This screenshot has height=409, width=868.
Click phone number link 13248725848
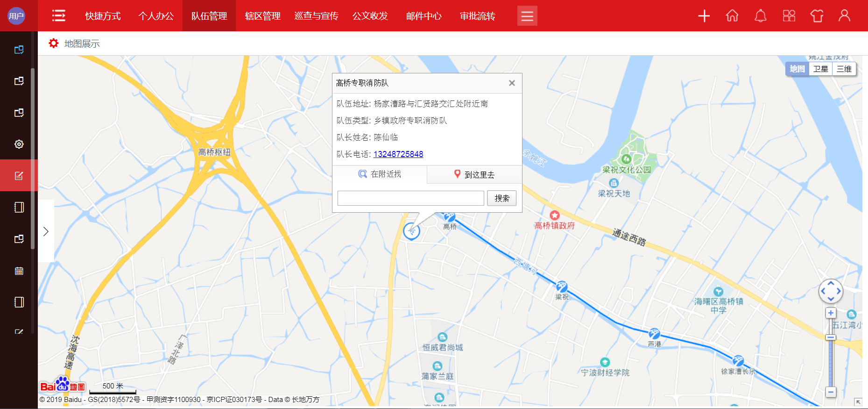tap(398, 154)
